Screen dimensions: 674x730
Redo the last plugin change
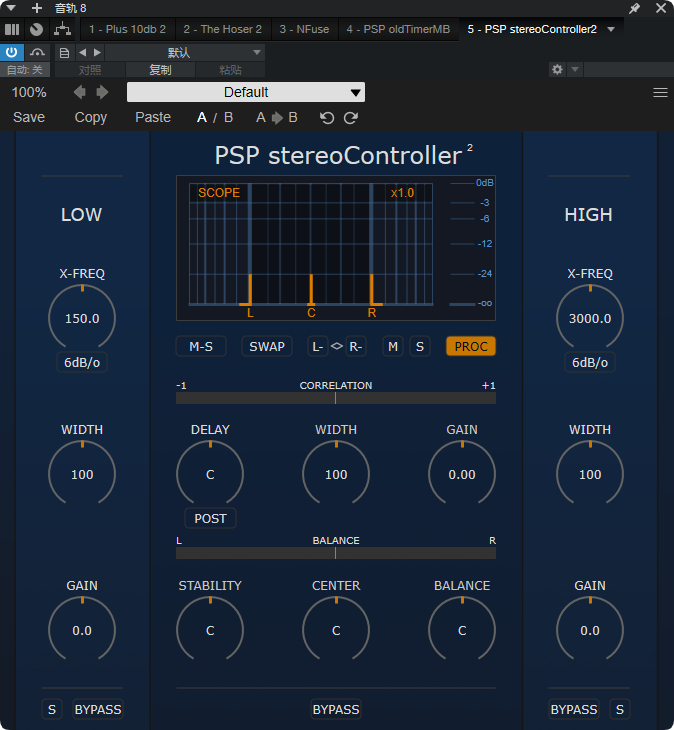click(x=351, y=118)
